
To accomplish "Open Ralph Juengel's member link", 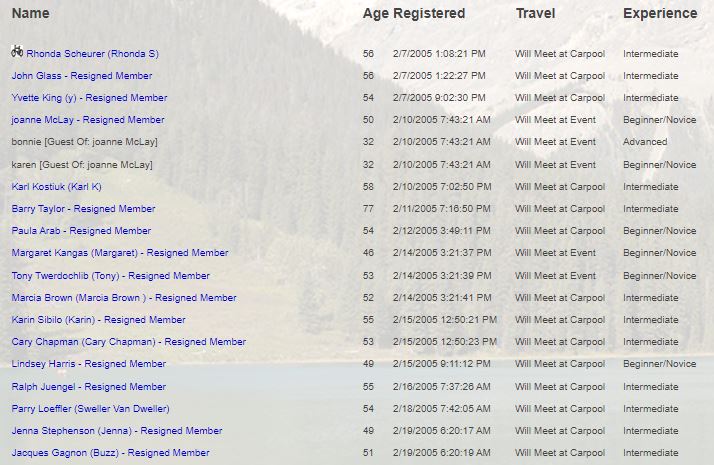I will 88,387.
